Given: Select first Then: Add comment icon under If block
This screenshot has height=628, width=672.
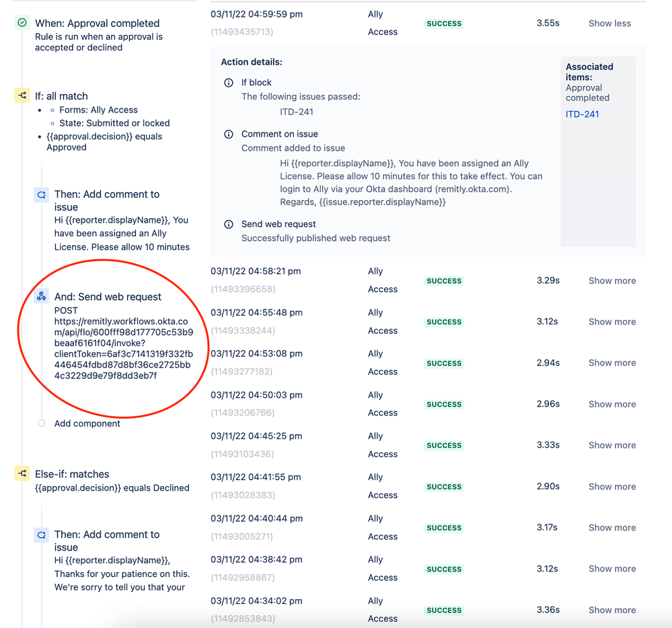Looking at the screenshot, I should pos(42,195).
